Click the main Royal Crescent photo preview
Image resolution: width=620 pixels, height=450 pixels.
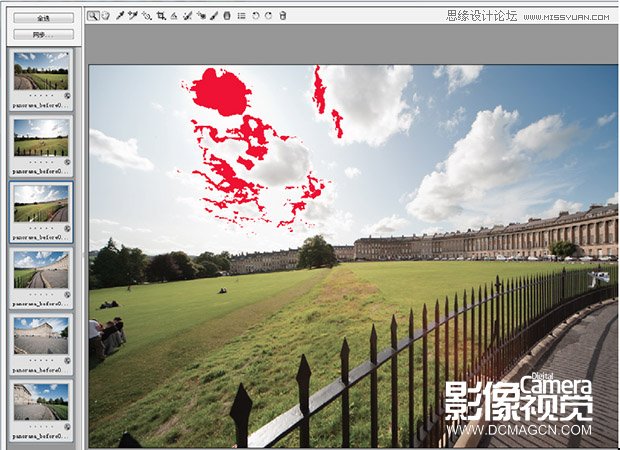(353, 256)
